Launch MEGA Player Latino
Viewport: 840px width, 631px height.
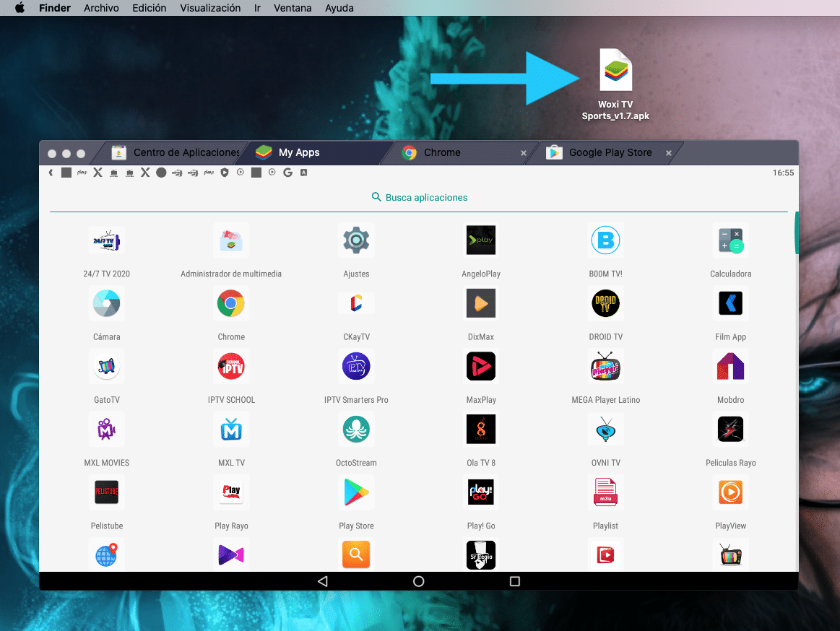click(x=605, y=366)
